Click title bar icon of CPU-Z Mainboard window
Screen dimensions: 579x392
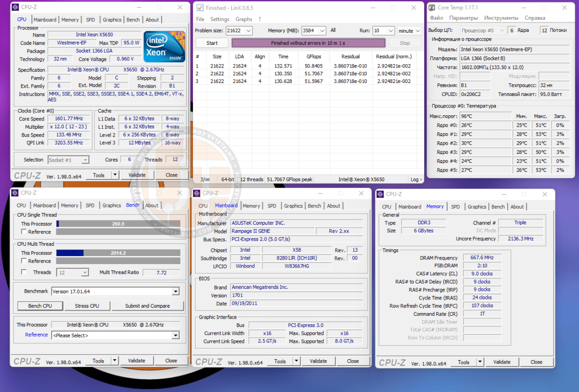click(197, 193)
